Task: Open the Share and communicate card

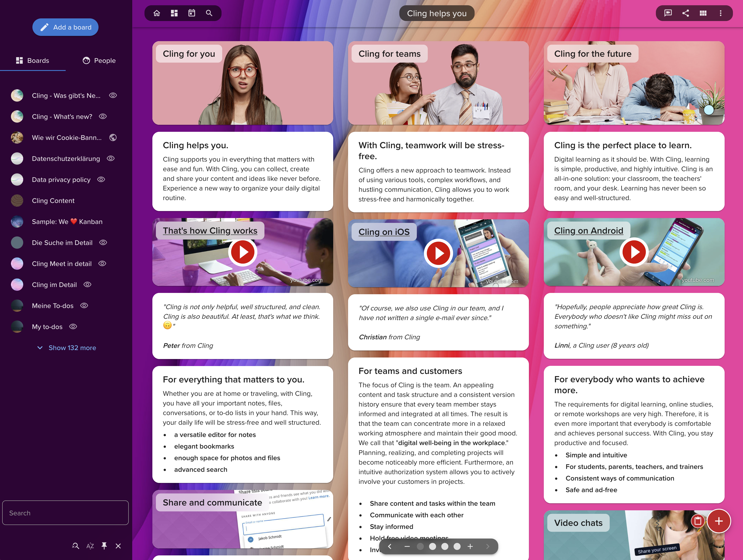Action: pyautogui.click(x=243, y=519)
